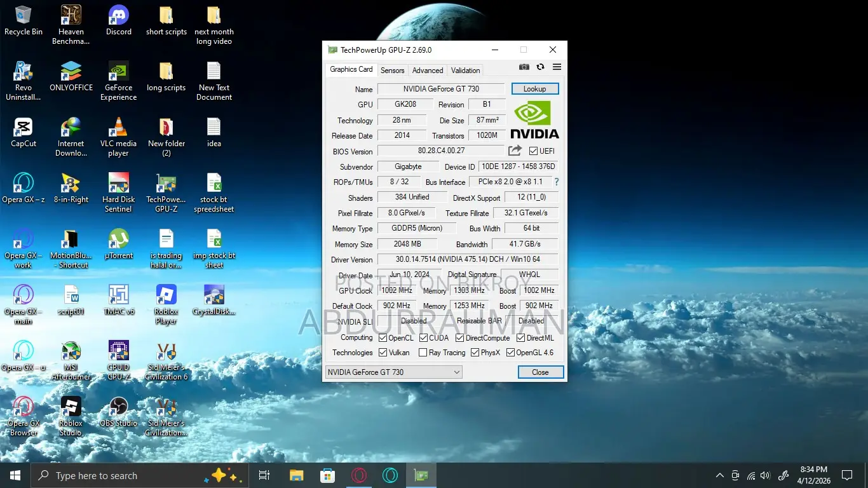Click the volume speaker icon in tray
This screenshot has height=488, width=868.
765,475
